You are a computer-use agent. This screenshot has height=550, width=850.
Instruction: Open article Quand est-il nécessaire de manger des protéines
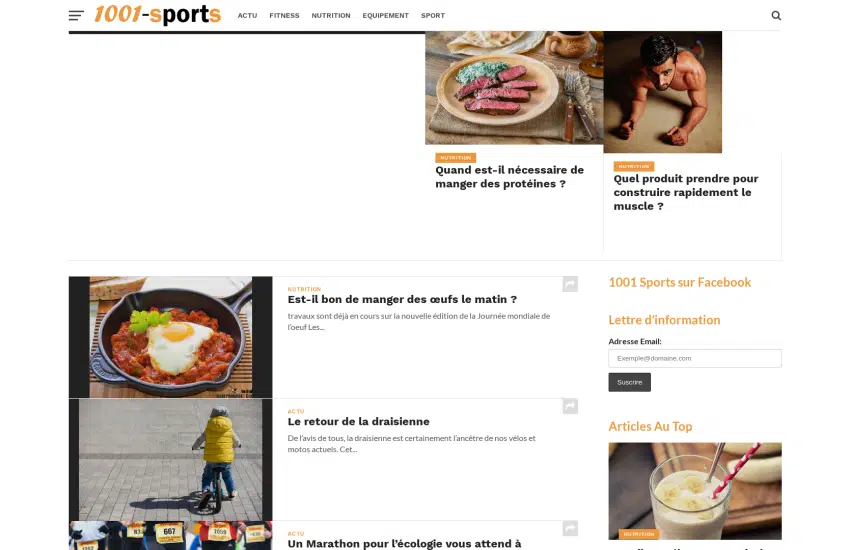point(509,177)
